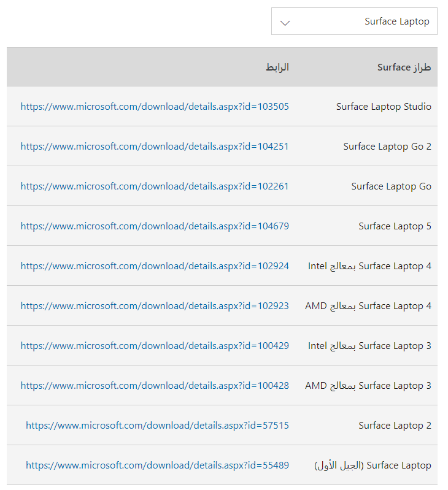Select the 'Intel بمعالج Surface Laptop 4' cell
Image resolution: width=448 pixels, height=490 pixels.
coord(369,266)
